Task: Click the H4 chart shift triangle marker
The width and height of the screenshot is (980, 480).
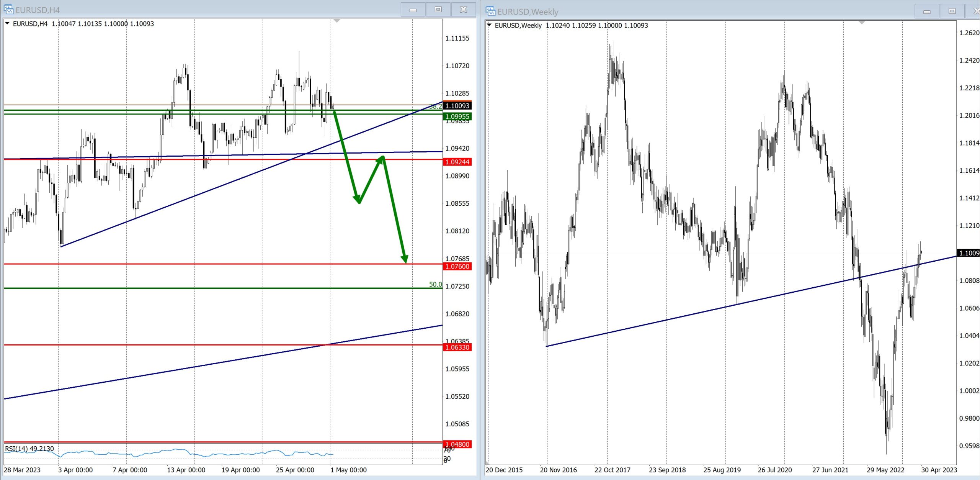Action: point(336,21)
